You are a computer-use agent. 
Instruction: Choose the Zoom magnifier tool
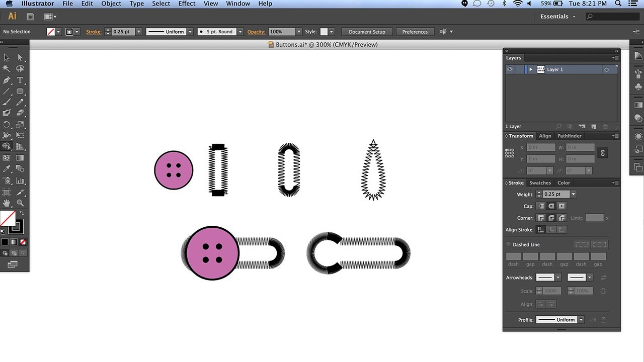point(20,203)
